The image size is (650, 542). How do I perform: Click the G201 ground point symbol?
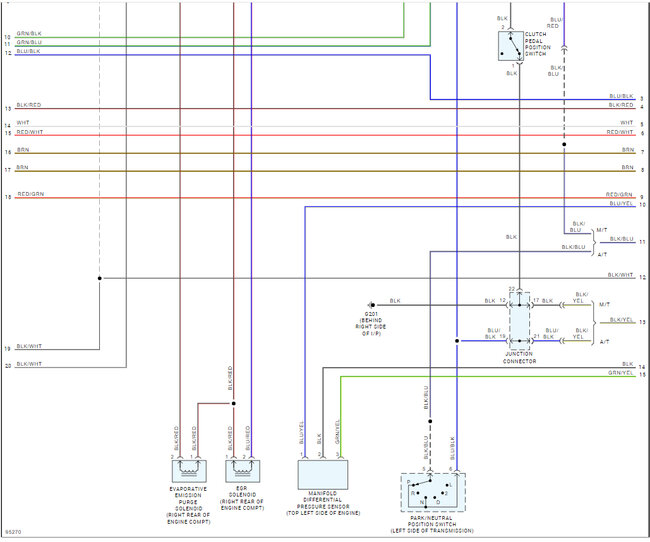[x=371, y=305]
